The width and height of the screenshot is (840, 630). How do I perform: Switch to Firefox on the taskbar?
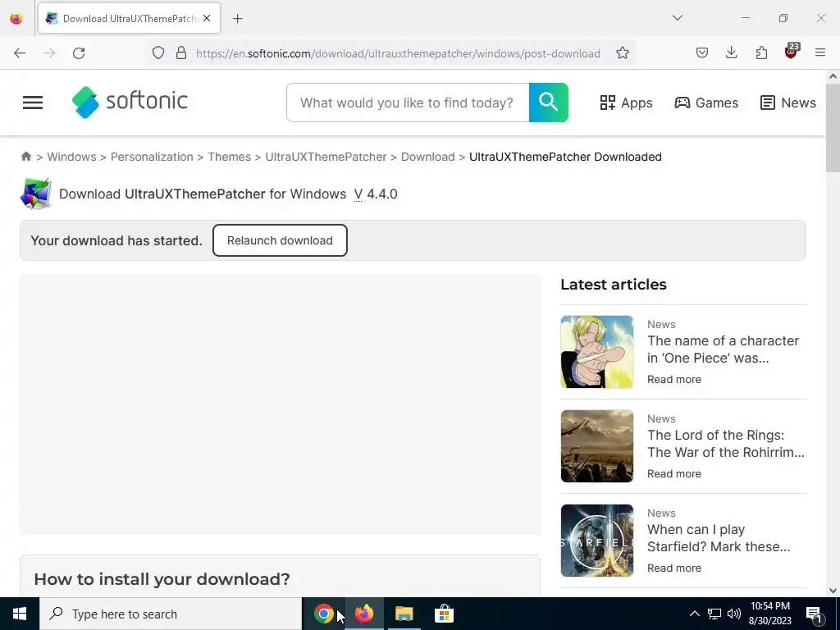pos(363,614)
